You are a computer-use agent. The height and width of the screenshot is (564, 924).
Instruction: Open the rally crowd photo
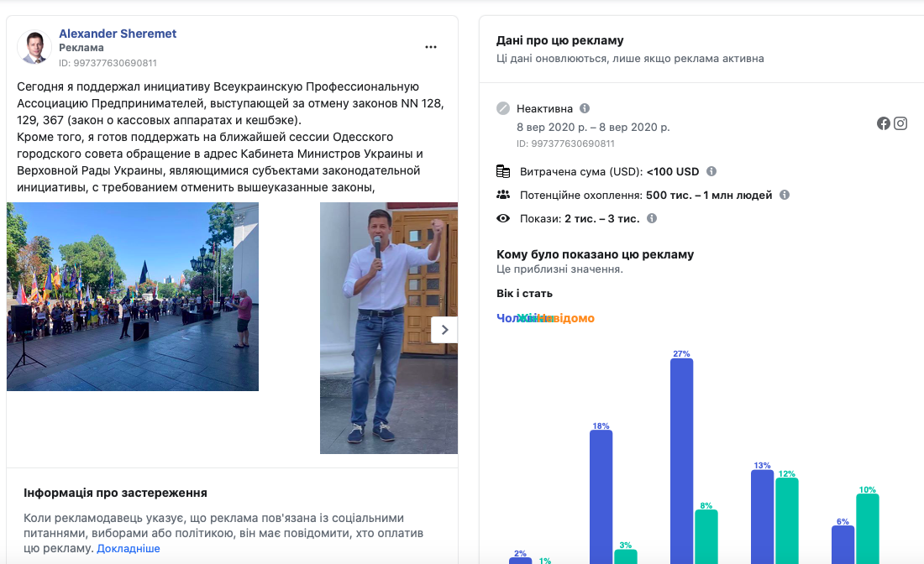[133, 296]
